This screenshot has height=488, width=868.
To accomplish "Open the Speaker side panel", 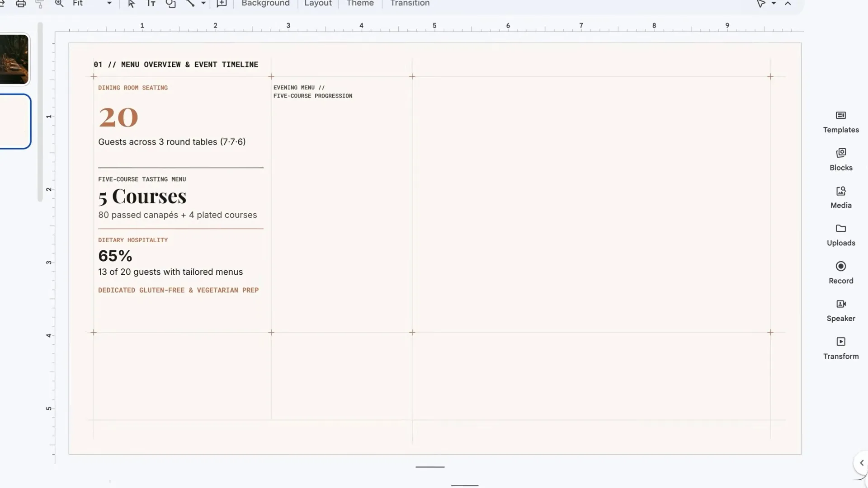I will click(x=841, y=311).
